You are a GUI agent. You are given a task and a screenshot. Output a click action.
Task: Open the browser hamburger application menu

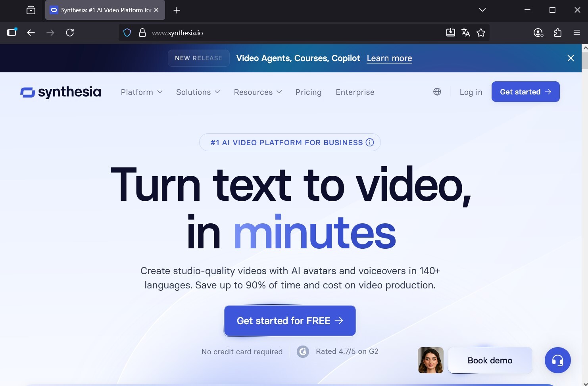click(x=577, y=33)
